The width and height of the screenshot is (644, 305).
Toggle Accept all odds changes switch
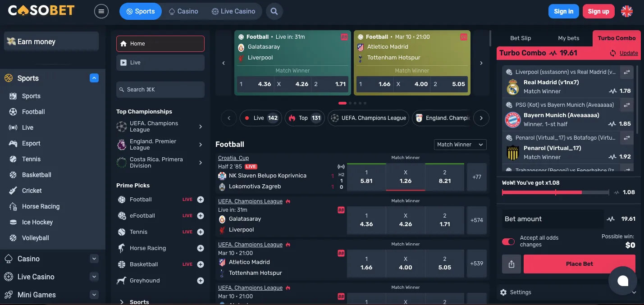pyautogui.click(x=508, y=241)
